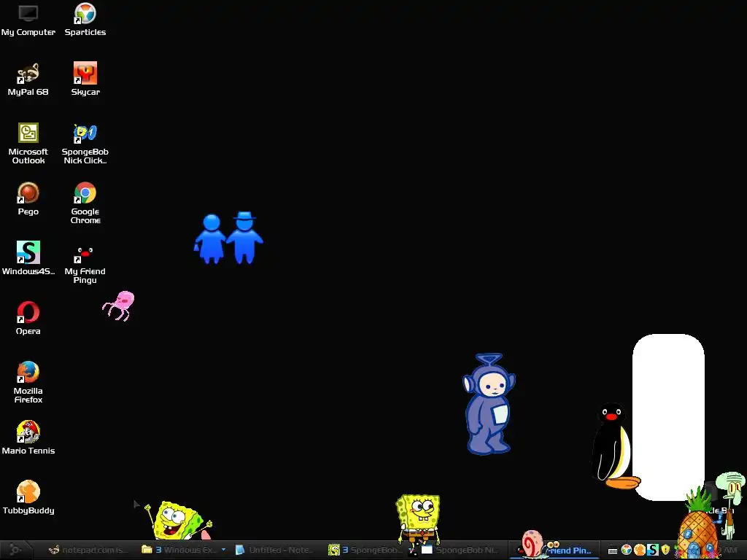Screen dimensions: 747x560
Task: Click the pineapple house sprite
Action: click(697, 524)
